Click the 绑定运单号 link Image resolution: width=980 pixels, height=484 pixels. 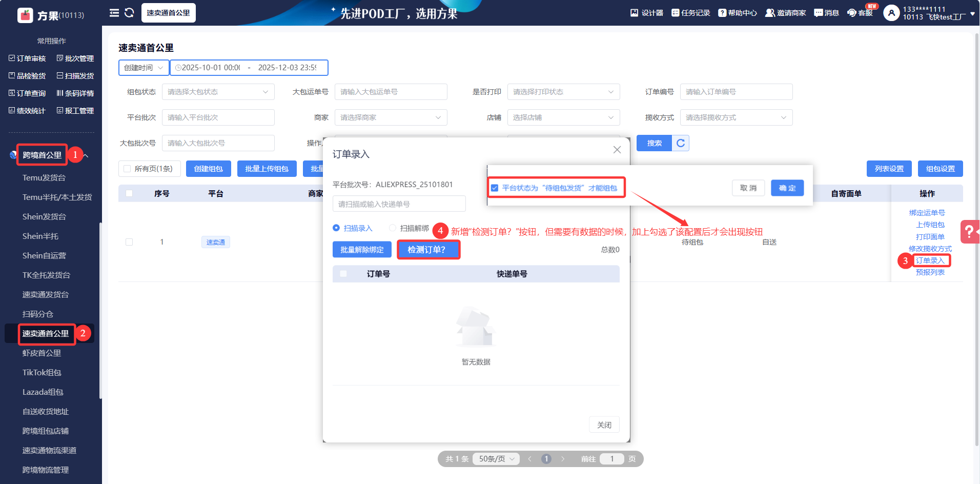point(927,213)
